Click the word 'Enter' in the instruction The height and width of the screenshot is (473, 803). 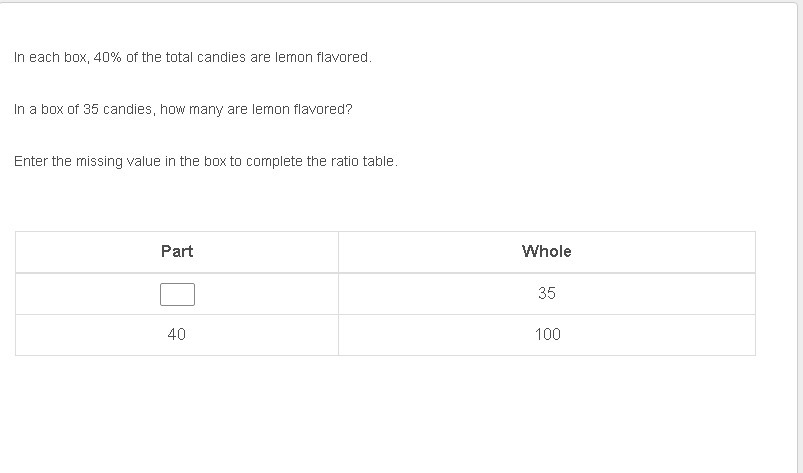(30, 161)
